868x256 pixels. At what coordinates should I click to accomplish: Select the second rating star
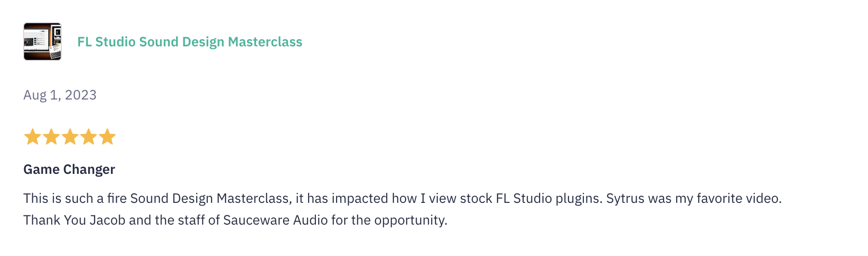[51, 137]
